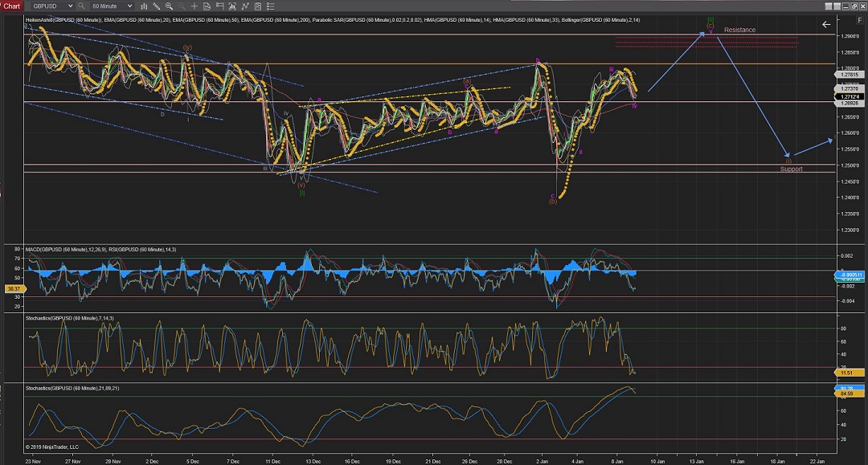Click the current price marker 1.27124
Image resolution: width=868 pixels, height=465 pixels.
[x=850, y=96]
